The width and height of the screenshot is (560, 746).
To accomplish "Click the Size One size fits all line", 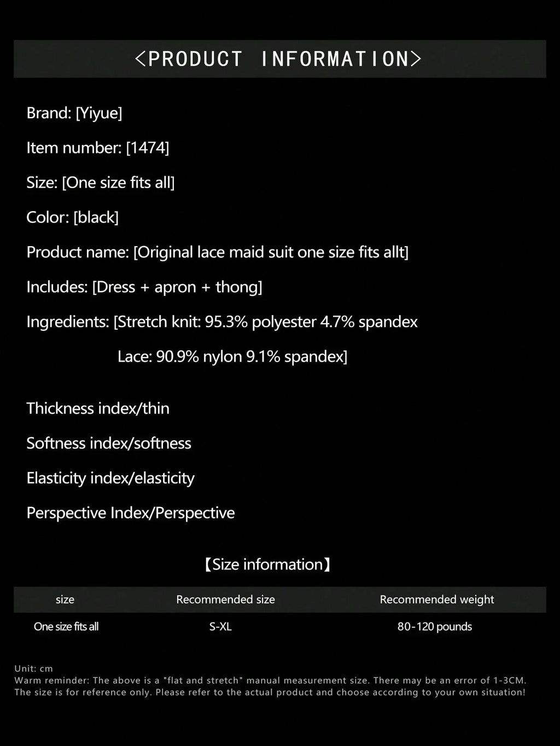I will tap(101, 183).
